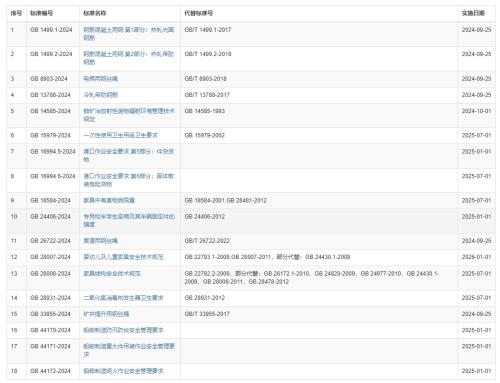Open the name link for GB 28007-2024
This screenshot has width=500, height=383.
[123, 257]
